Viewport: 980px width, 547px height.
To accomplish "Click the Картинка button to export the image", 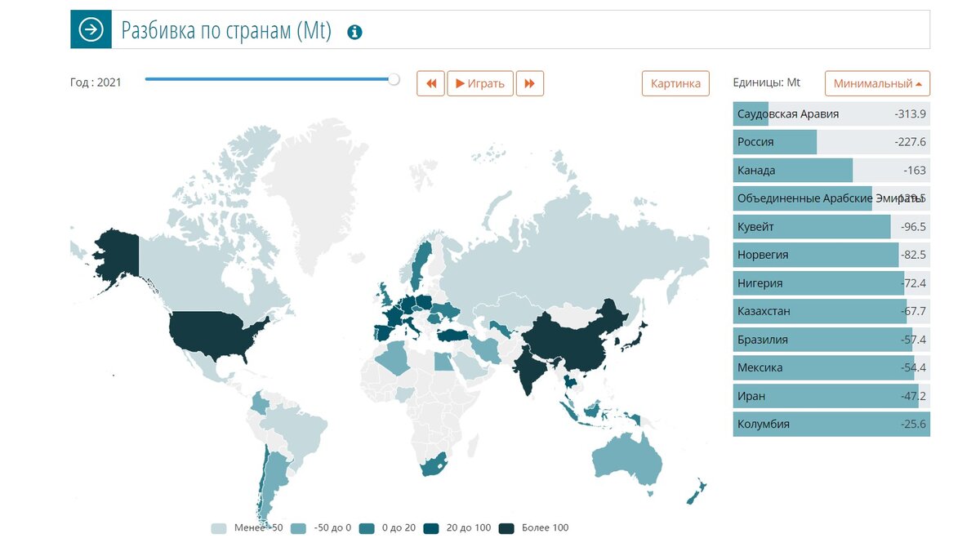I will pyautogui.click(x=675, y=82).
